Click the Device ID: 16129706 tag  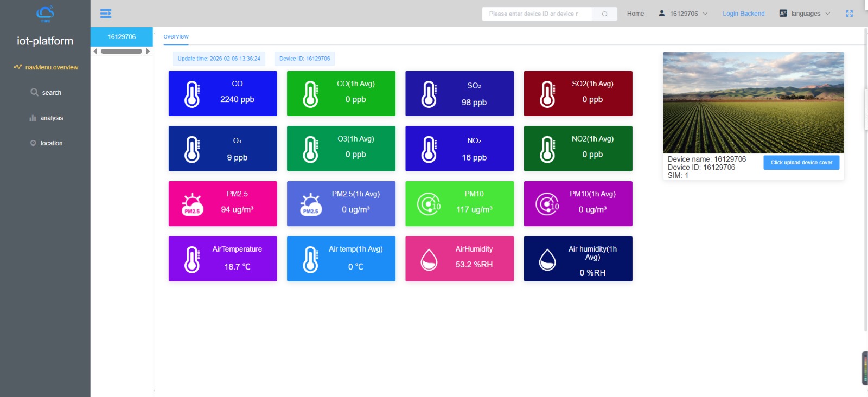pos(305,59)
